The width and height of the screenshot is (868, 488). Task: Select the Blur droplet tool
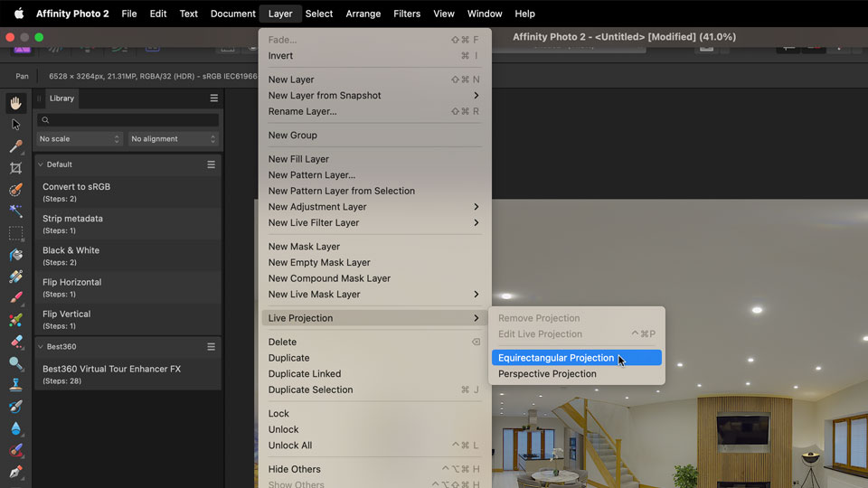[x=15, y=428]
